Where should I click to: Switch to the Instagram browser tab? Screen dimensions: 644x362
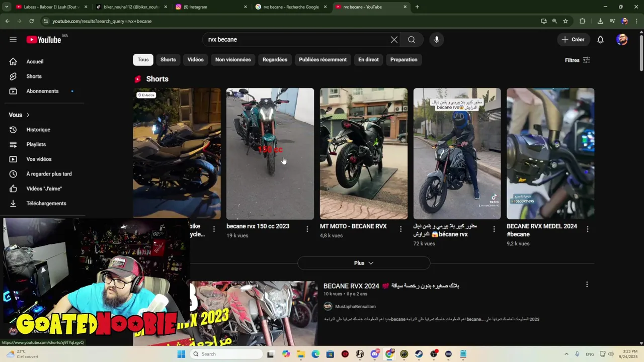click(210, 7)
